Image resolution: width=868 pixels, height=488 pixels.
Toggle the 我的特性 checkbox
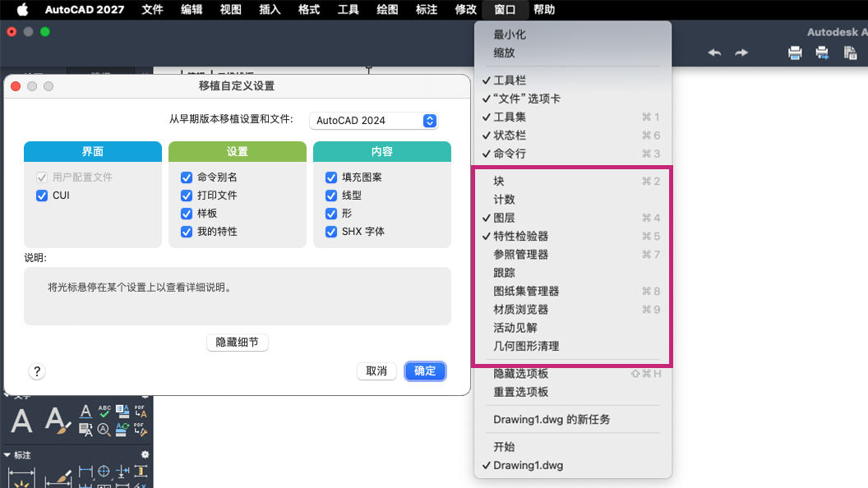[187, 232]
